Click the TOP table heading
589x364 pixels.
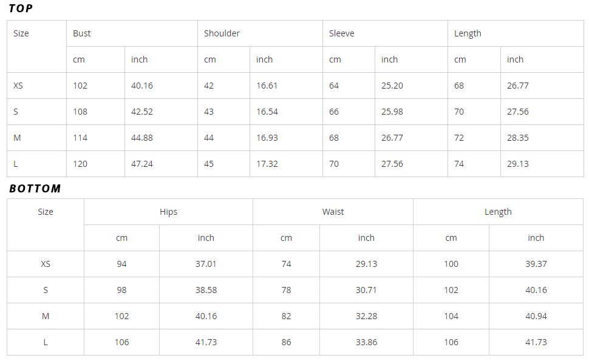[21, 8]
